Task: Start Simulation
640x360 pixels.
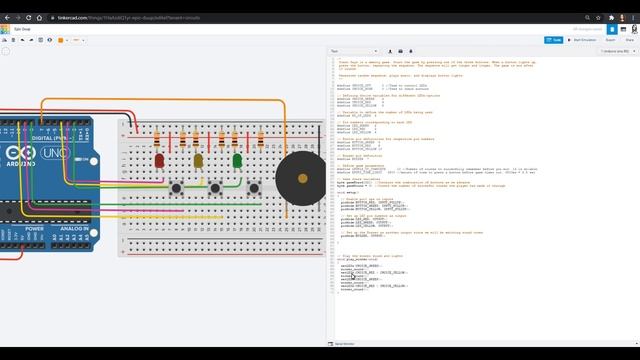Action: (x=582, y=40)
